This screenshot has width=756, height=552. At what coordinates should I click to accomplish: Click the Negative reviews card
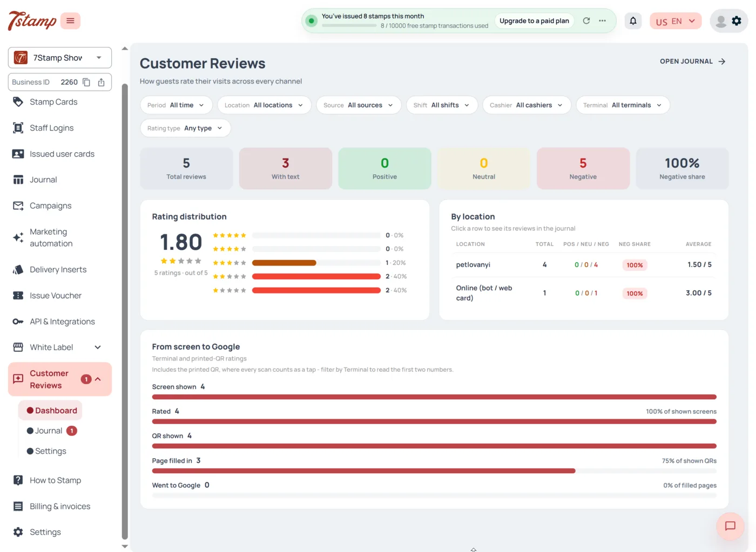583,168
